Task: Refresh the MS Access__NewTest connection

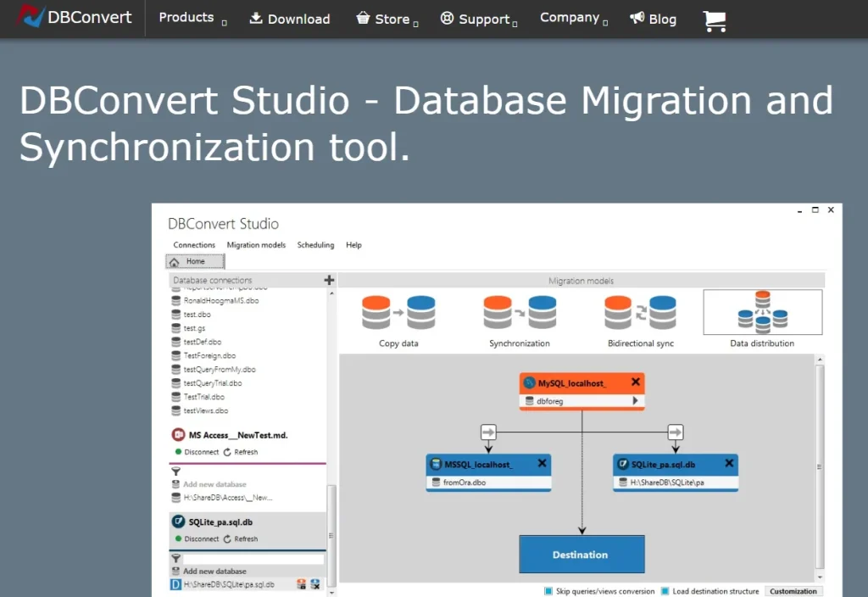Action: click(x=241, y=452)
